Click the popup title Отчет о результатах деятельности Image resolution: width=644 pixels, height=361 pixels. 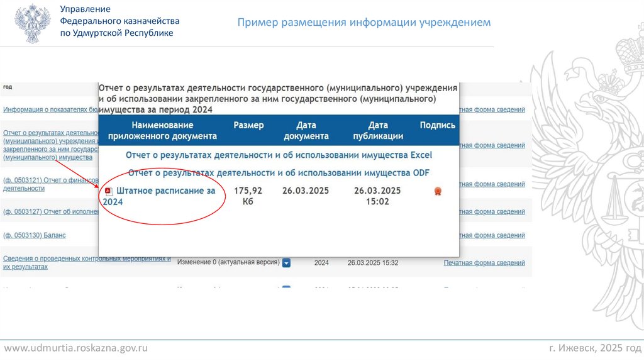point(277,99)
